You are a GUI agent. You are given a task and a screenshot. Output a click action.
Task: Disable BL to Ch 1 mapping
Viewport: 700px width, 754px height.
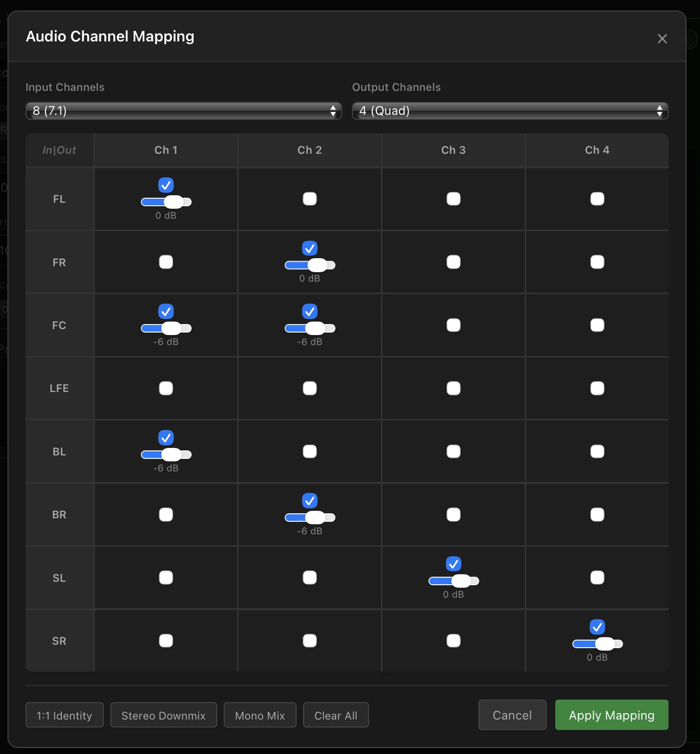(166, 438)
